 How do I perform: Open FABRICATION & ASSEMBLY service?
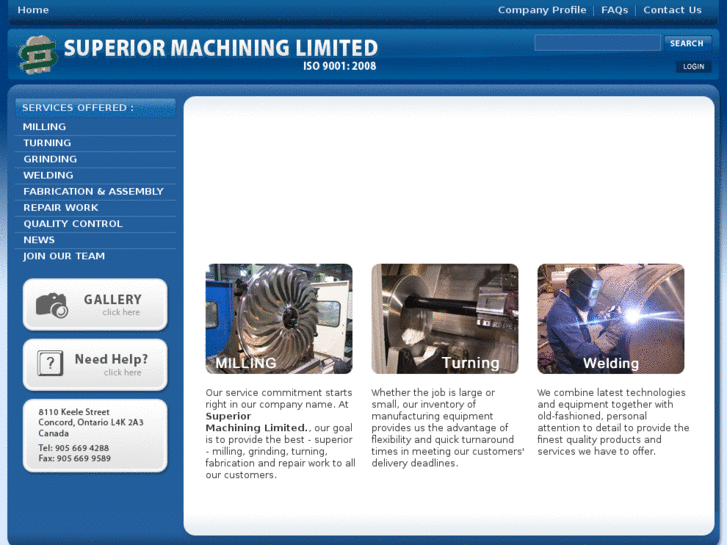coord(93,192)
